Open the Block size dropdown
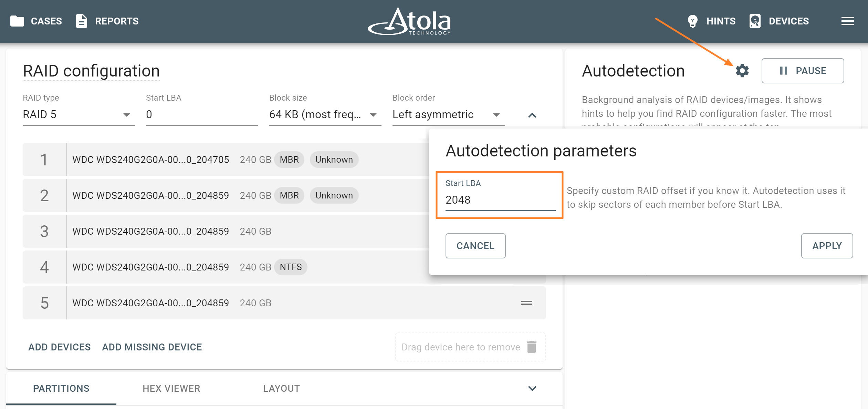Viewport: 868px width, 409px height. point(325,114)
